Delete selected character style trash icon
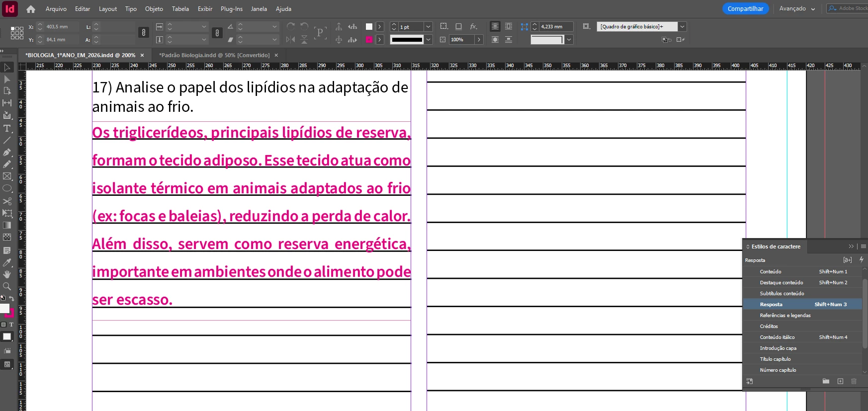868x411 pixels. (x=854, y=381)
